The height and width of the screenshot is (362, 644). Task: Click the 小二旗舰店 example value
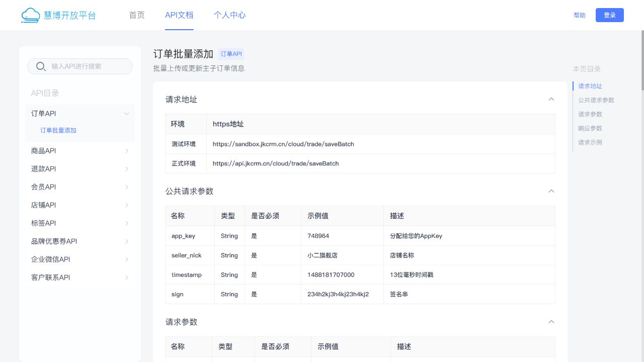pyautogui.click(x=322, y=255)
